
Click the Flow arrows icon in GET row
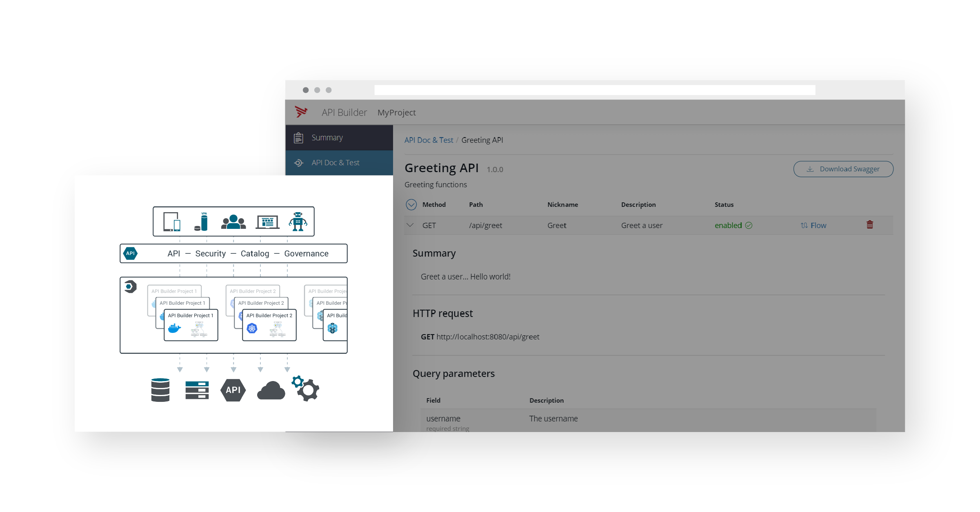click(804, 225)
